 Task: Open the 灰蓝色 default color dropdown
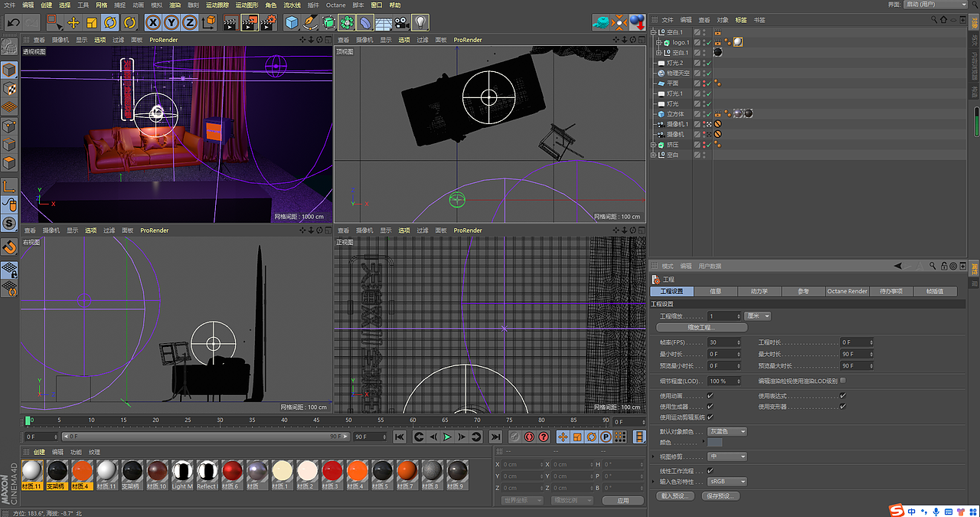[x=727, y=432]
